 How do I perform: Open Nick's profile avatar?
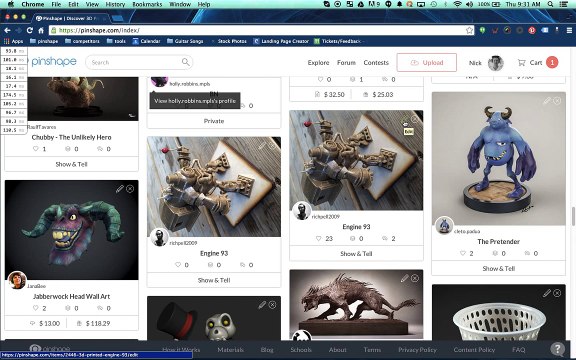[495, 63]
